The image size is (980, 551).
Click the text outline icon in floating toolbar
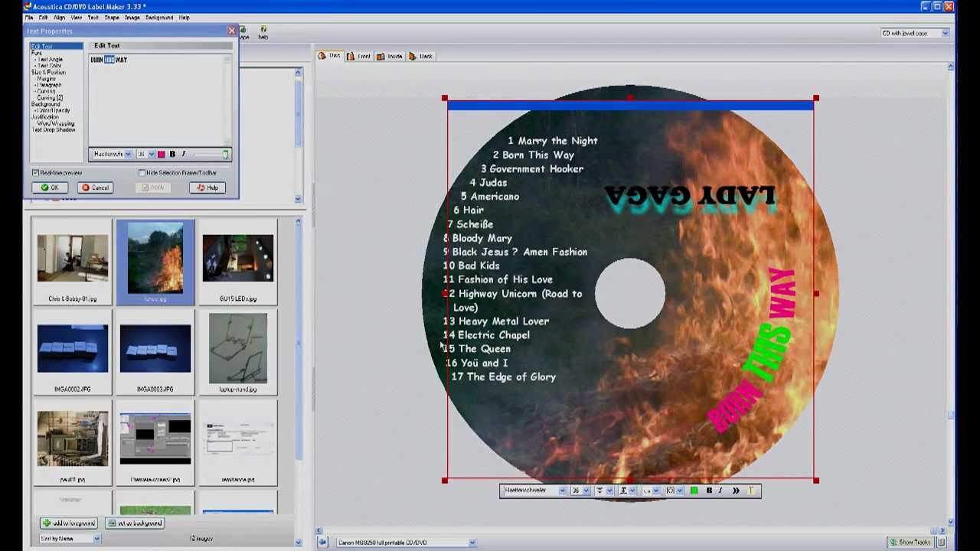click(x=623, y=491)
